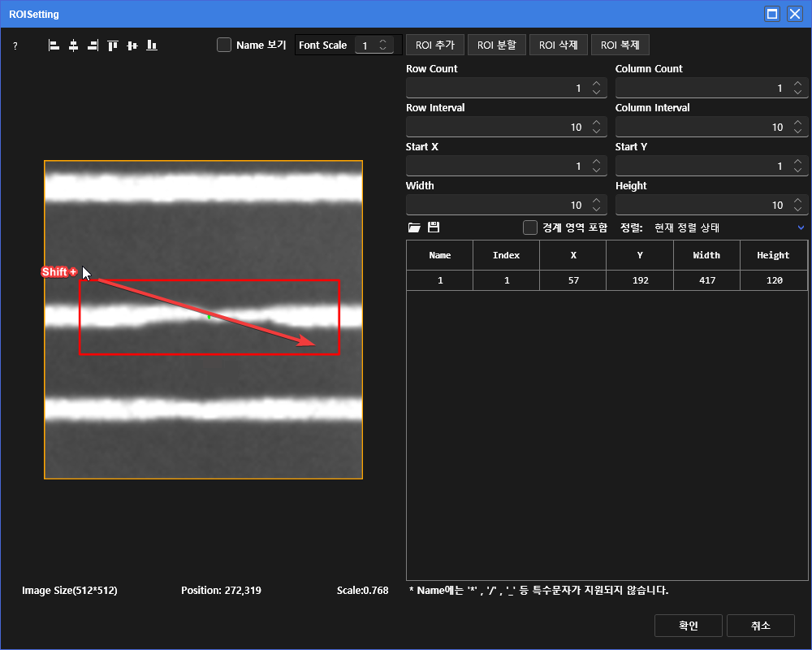Click the Row Count input field
This screenshot has width=812, height=650.
[495, 88]
